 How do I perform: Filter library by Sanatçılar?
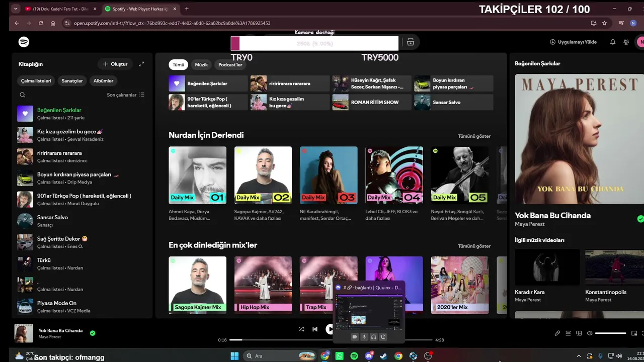pyautogui.click(x=72, y=81)
